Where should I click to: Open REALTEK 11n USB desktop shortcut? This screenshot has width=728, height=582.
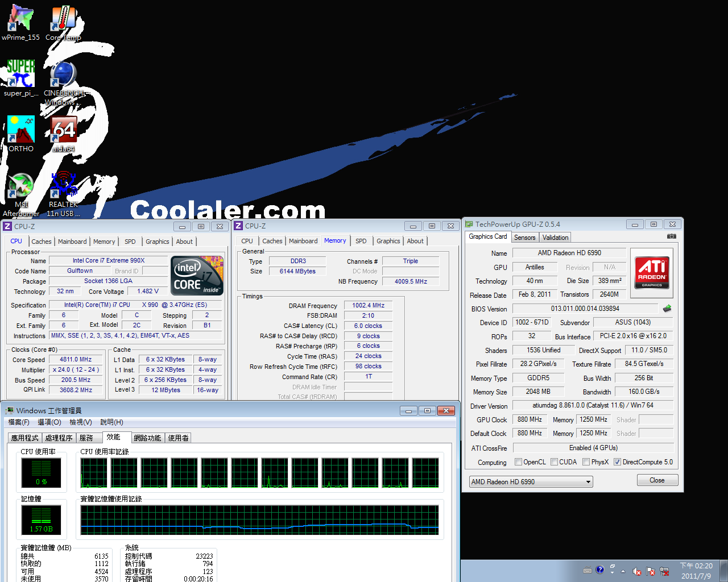pyautogui.click(x=63, y=194)
